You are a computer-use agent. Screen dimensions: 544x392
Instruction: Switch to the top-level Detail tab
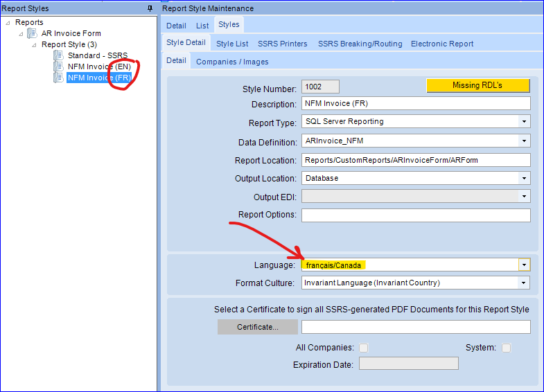click(x=176, y=26)
